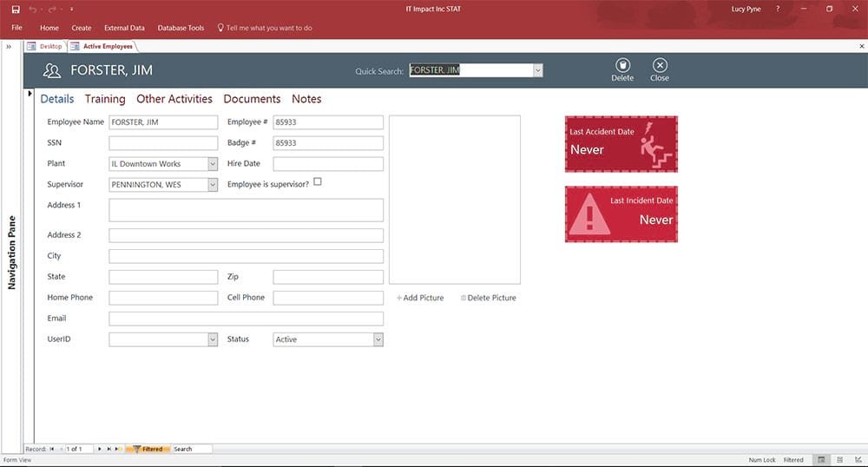Viewport: 868px width, 467px height.
Task: Open the Last Accident Date tile
Action: [621, 144]
